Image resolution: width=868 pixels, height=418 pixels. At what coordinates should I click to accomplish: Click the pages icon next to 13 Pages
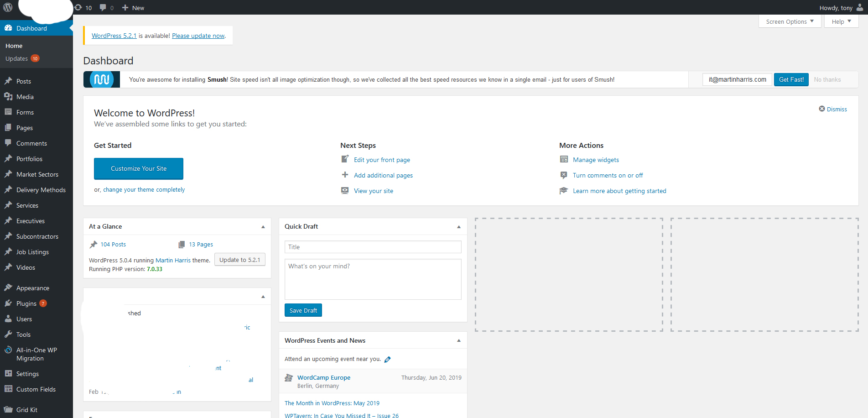(x=182, y=245)
